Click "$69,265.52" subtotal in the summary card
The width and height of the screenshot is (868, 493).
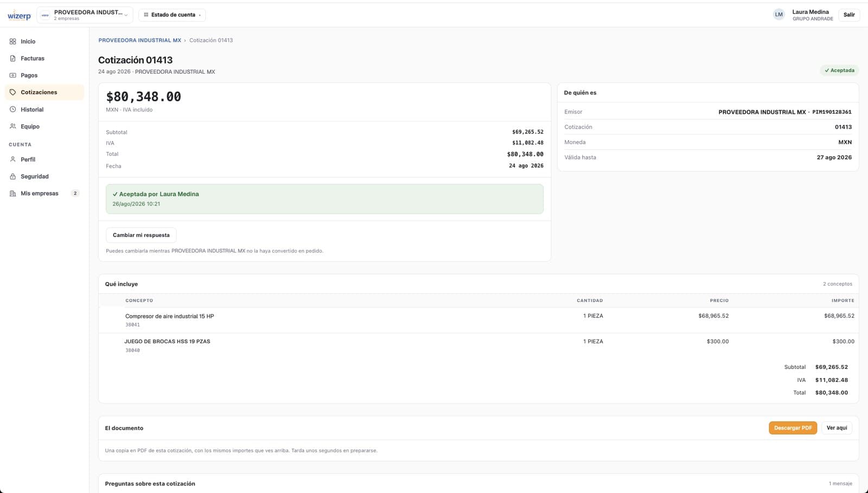point(528,132)
